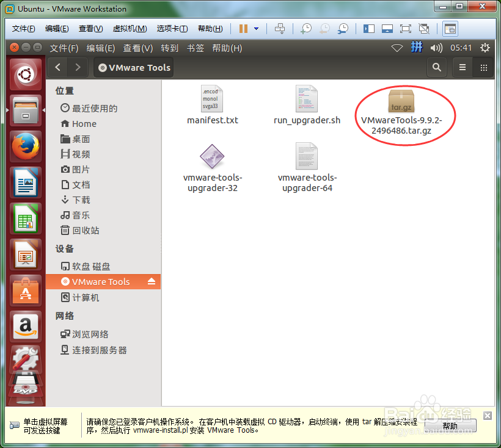This screenshot has height=448, width=501.
Task: Switch to list view icon
Action: click(x=463, y=67)
